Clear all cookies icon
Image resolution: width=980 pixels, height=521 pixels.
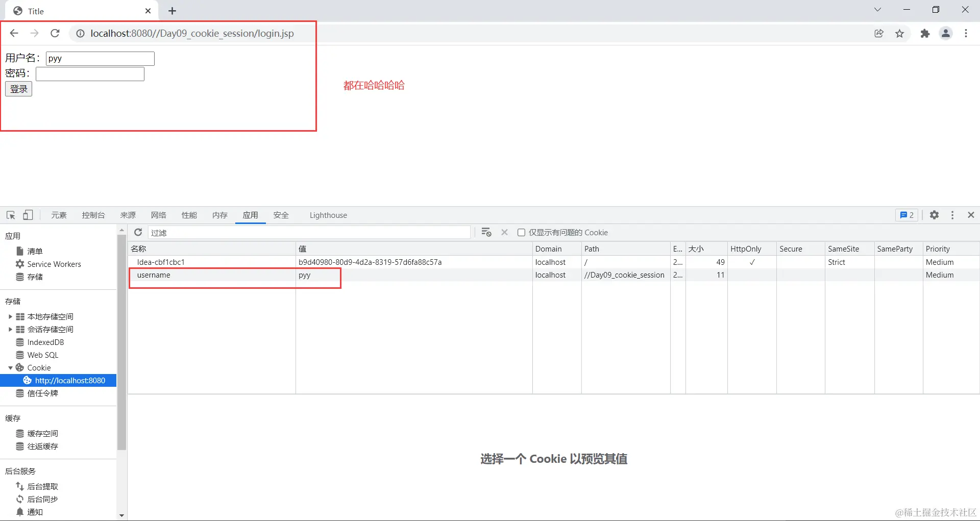(486, 232)
